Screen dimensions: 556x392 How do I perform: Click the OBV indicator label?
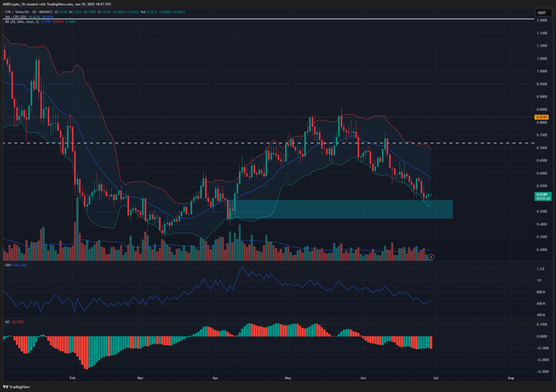[x=8, y=265]
